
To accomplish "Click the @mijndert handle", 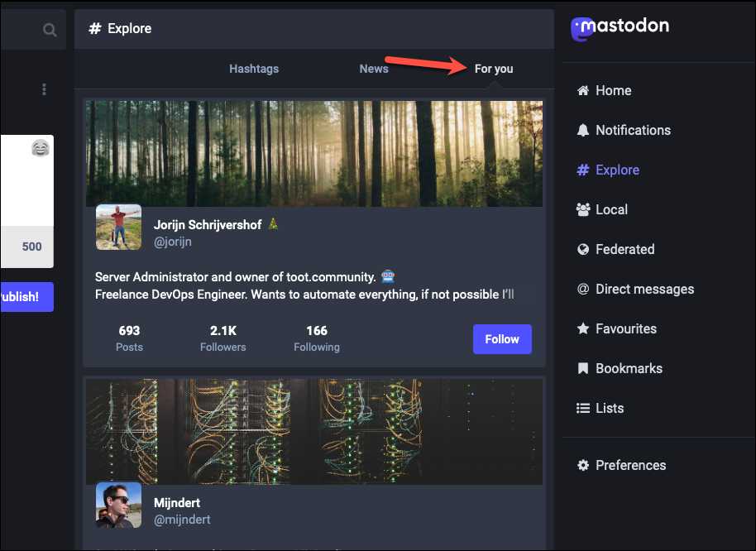I will click(182, 520).
